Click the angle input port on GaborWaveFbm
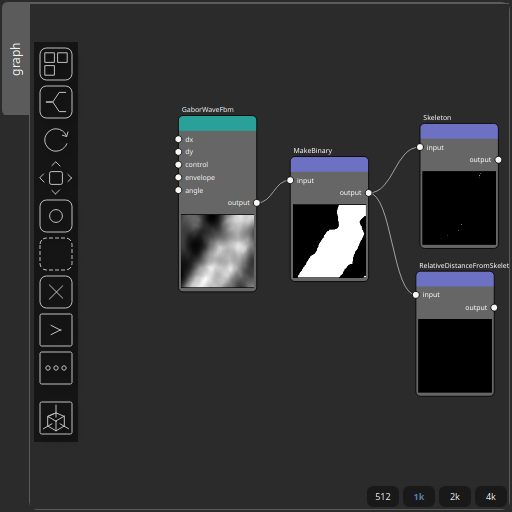This screenshot has width=512, height=512. click(178, 190)
